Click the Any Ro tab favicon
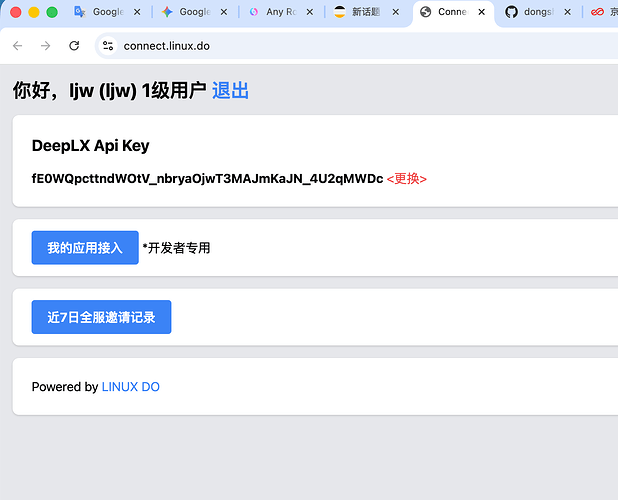The image size is (618, 500). (253, 12)
